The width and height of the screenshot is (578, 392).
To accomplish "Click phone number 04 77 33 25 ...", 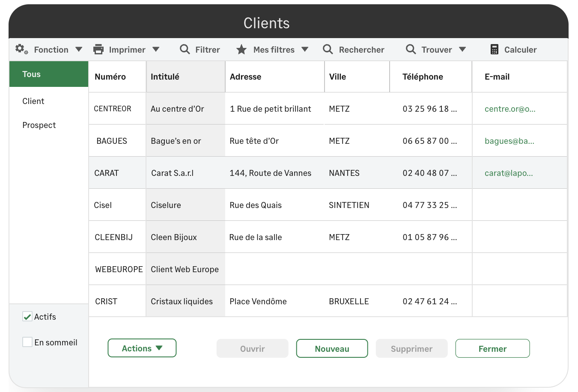I will (x=430, y=205).
